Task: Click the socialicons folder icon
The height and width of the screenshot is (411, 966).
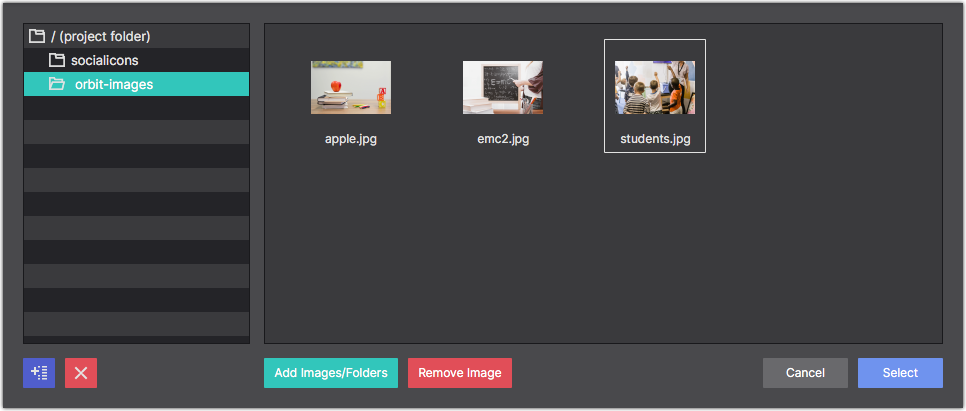Action: (x=57, y=60)
